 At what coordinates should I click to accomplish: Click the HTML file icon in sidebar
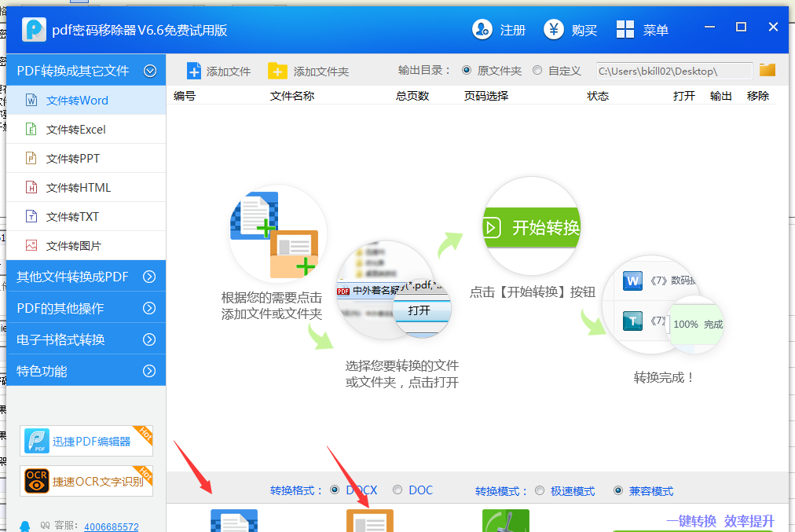point(31,188)
